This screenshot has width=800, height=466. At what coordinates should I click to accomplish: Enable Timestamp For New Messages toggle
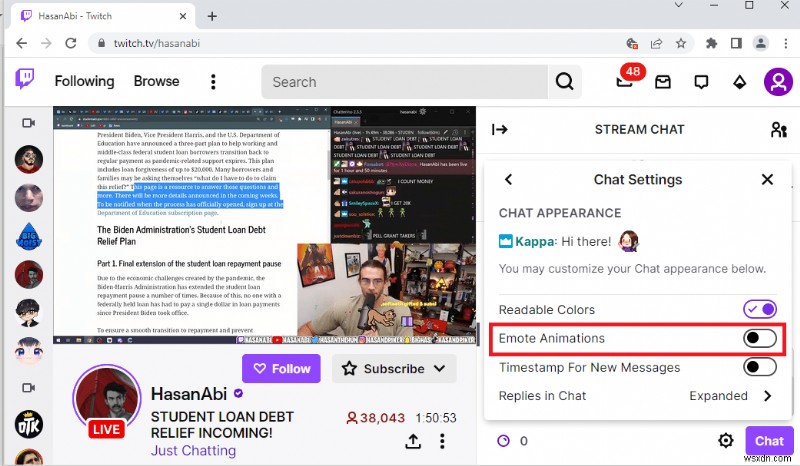tap(760, 366)
